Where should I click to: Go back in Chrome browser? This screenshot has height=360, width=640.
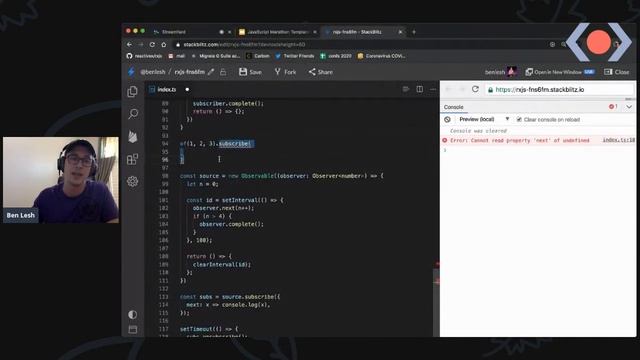[x=129, y=44]
